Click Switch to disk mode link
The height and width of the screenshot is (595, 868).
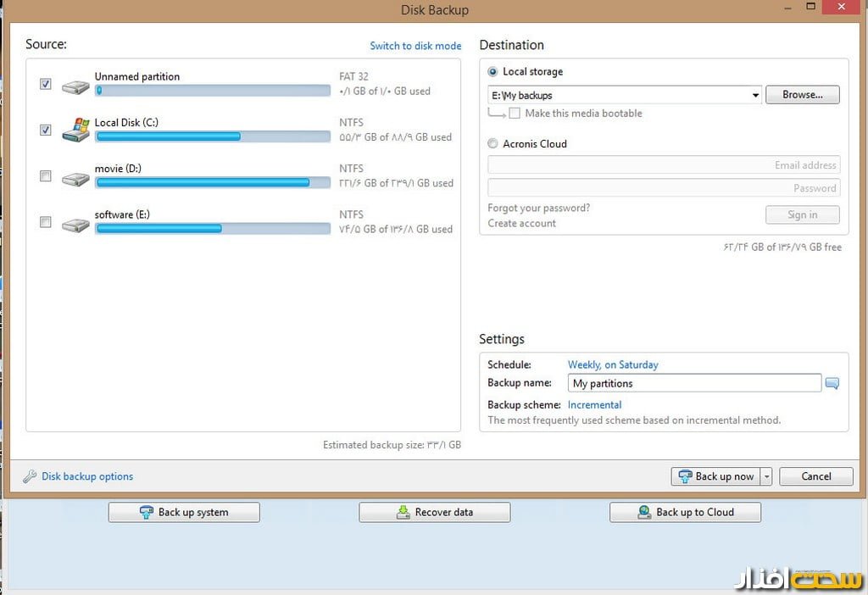[x=415, y=46]
